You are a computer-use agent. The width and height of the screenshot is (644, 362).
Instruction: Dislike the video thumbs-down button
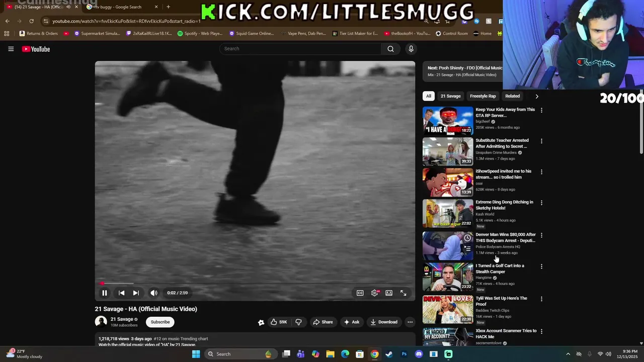click(298, 322)
